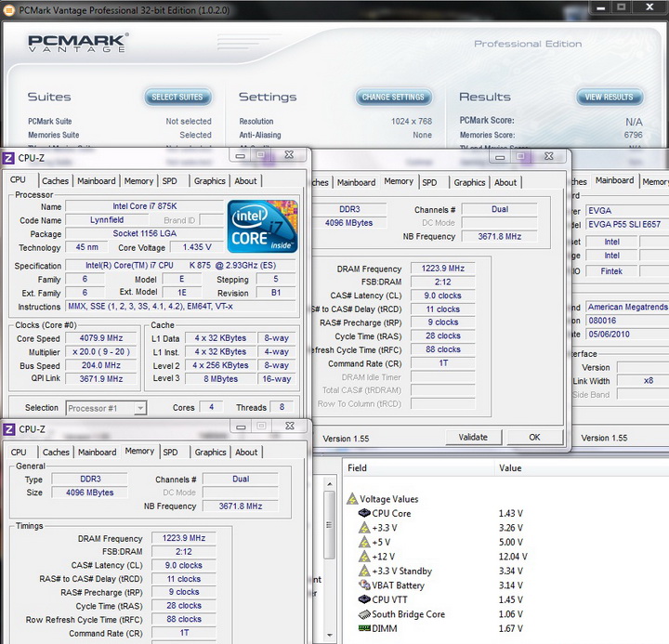Viewport: 669px width, 644px height.
Task: Click the CPU-Z logo icon in bottom CPU-Z window
Action: [8, 429]
